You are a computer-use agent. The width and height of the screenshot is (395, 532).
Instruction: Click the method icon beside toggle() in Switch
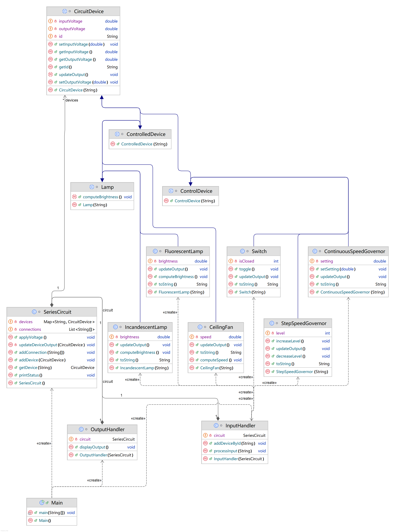(x=231, y=269)
